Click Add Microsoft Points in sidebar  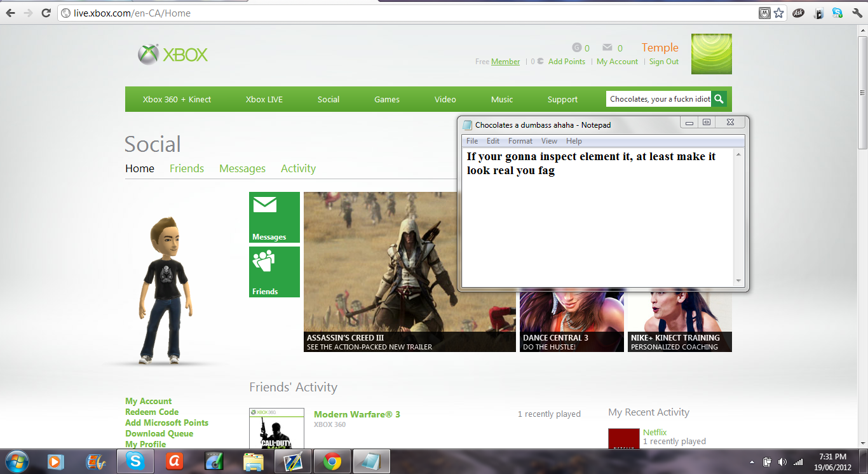tap(166, 423)
